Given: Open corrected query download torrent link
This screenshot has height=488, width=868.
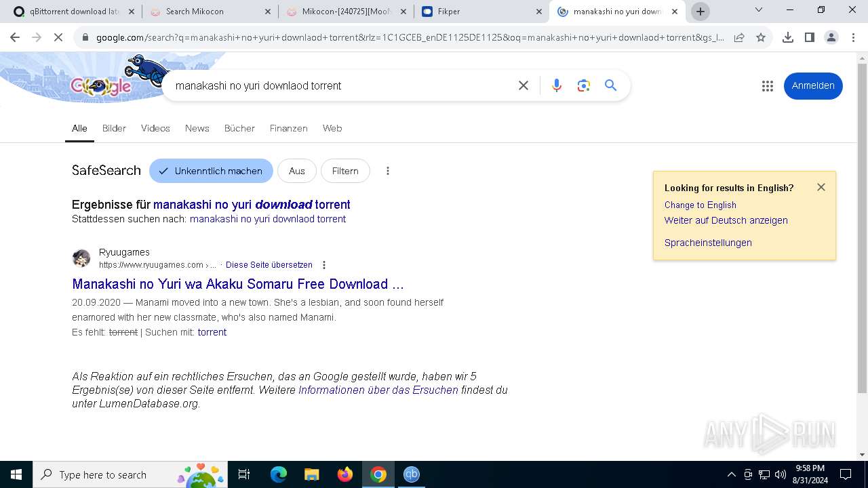Looking at the screenshot, I should click(x=252, y=205).
